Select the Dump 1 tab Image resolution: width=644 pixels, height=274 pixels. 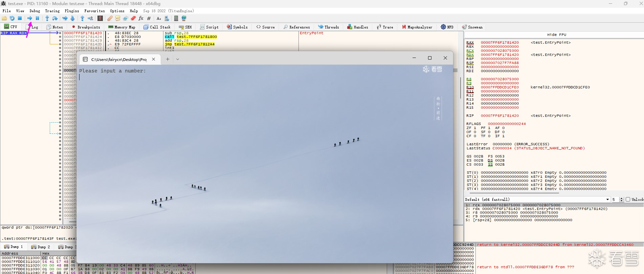[x=14, y=247]
